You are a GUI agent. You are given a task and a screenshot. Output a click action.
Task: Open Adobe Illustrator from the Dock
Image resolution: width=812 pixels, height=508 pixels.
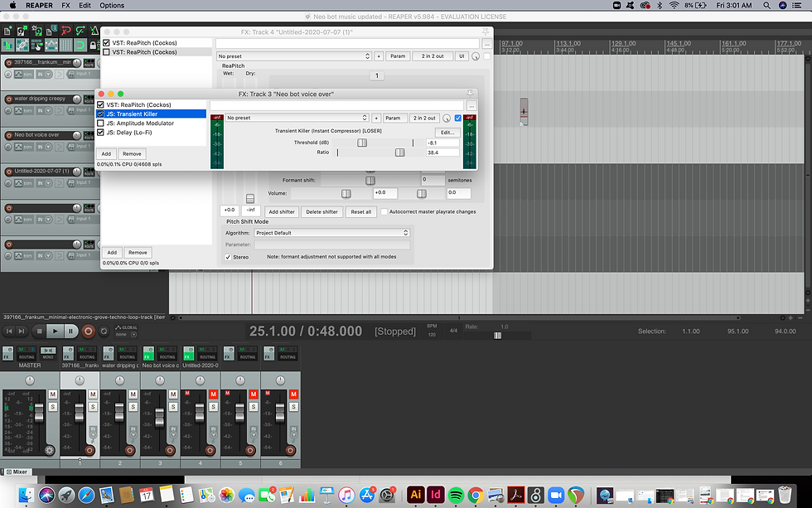point(415,495)
